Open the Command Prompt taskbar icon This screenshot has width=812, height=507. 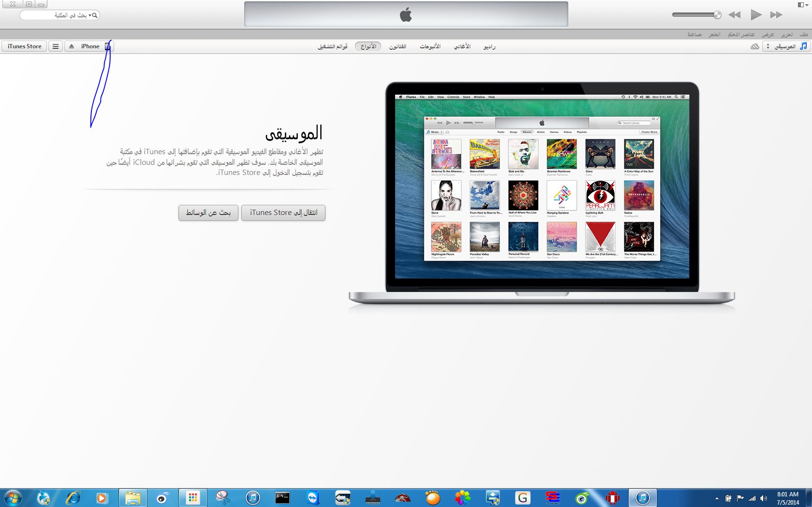coord(282,498)
